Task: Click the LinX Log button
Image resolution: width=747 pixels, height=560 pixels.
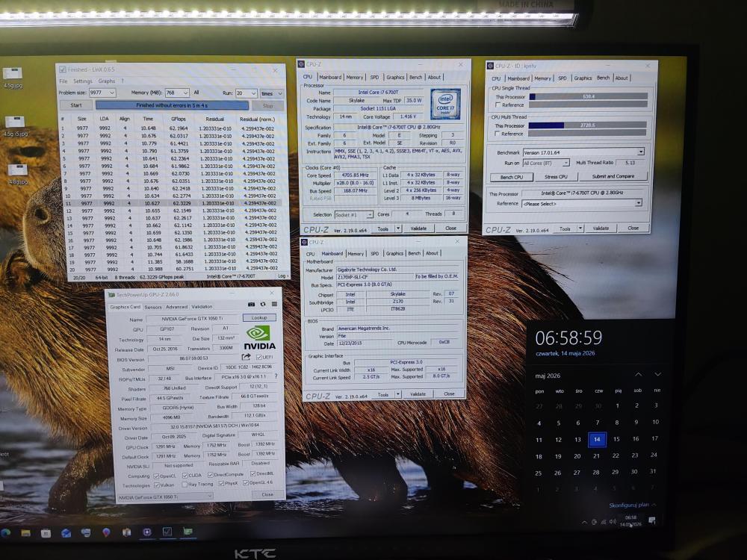Action: click(282, 276)
